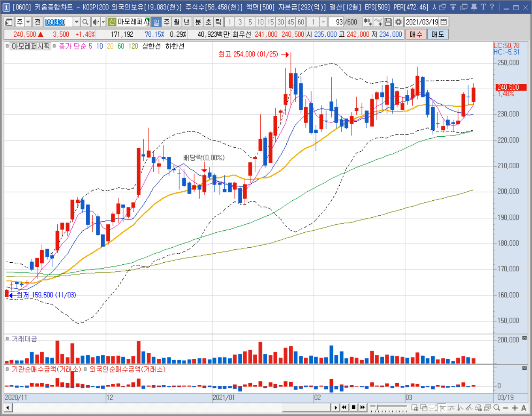Select the 10 interval preset button
Screen dimensions: 532x416
pyautogui.click(x=260, y=22)
